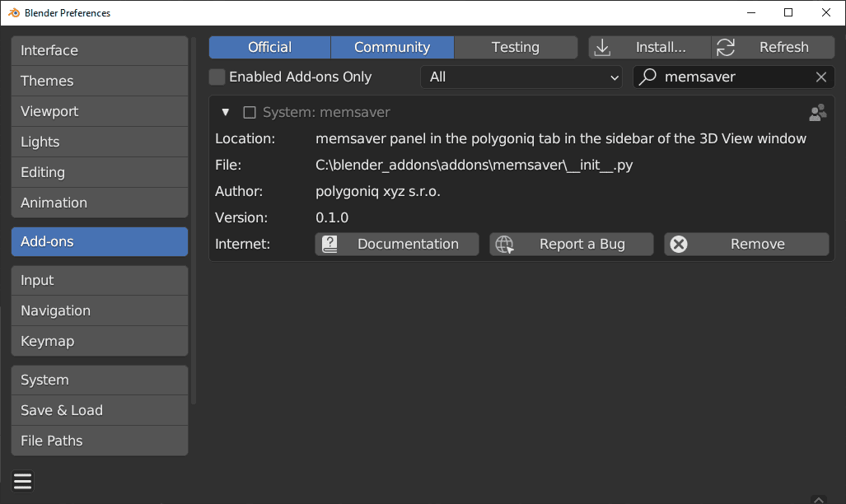Click the globe icon on Report a Bug
846x504 pixels.
(x=504, y=244)
